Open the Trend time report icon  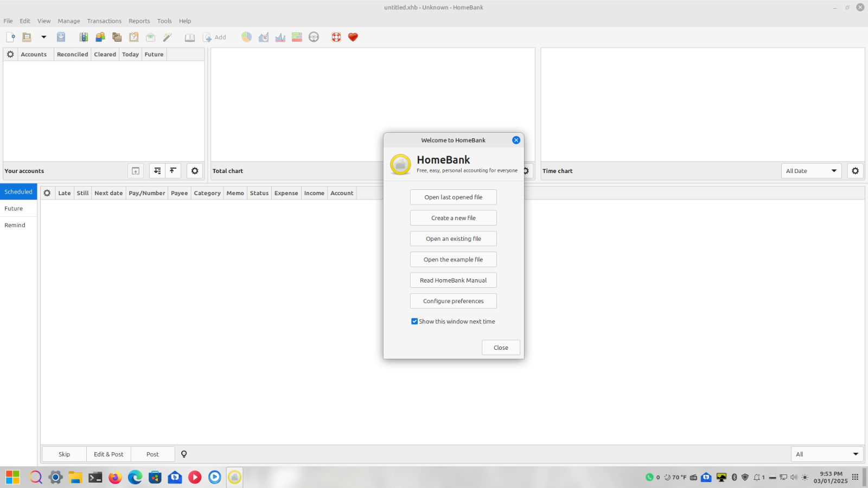tap(264, 37)
